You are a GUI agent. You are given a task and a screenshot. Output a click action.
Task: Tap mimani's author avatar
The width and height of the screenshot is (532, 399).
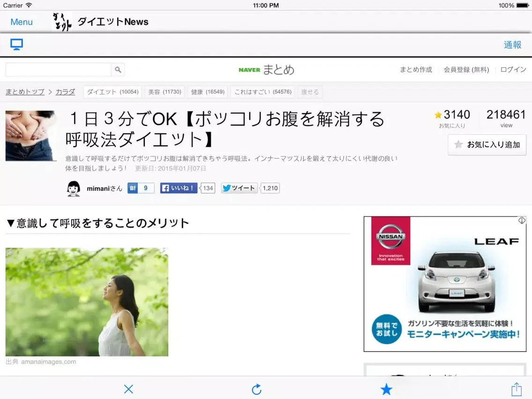[x=74, y=188]
